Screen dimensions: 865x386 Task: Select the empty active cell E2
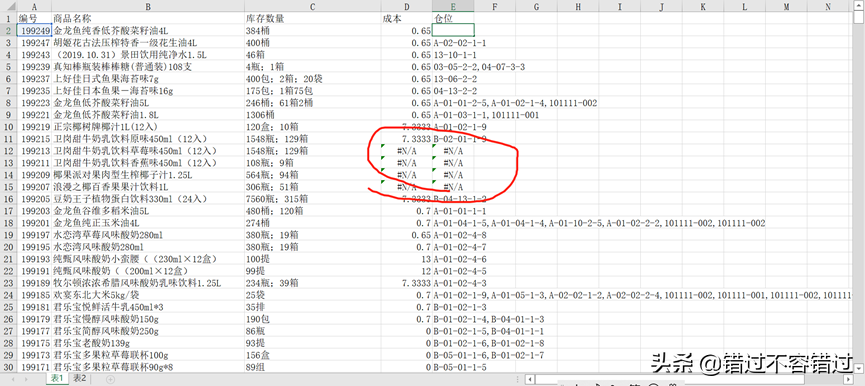pyautogui.click(x=453, y=30)
